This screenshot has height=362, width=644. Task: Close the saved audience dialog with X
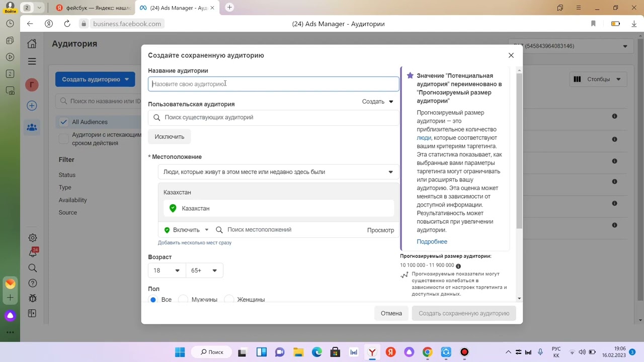click(511, 55)
